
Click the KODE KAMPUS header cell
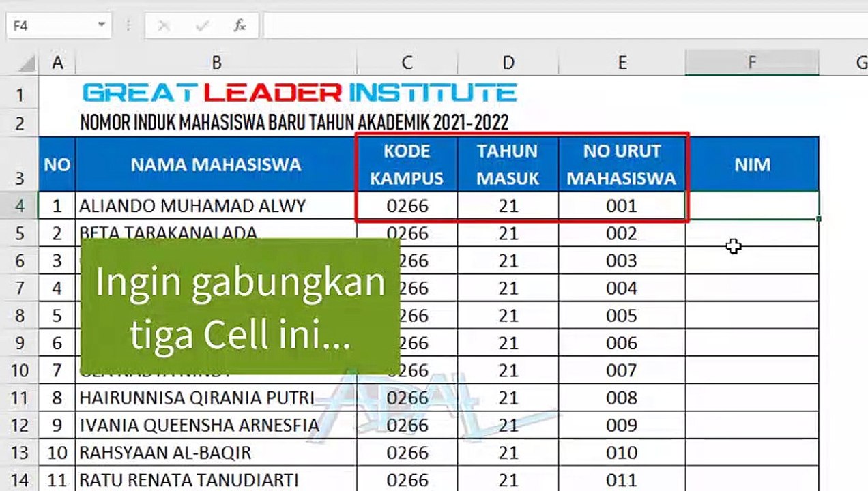pos(407,164)
